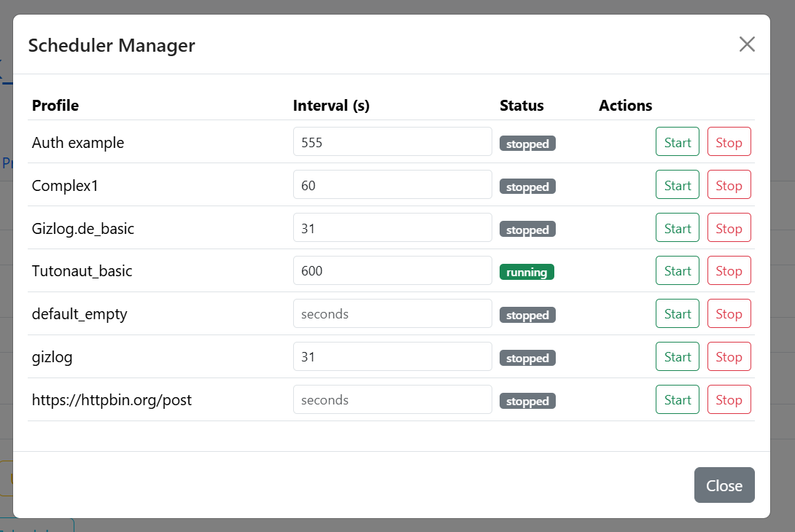Start the Auth example profile scheduler
The width and height of the screenshot is (795, 532).
click(677, 142)
